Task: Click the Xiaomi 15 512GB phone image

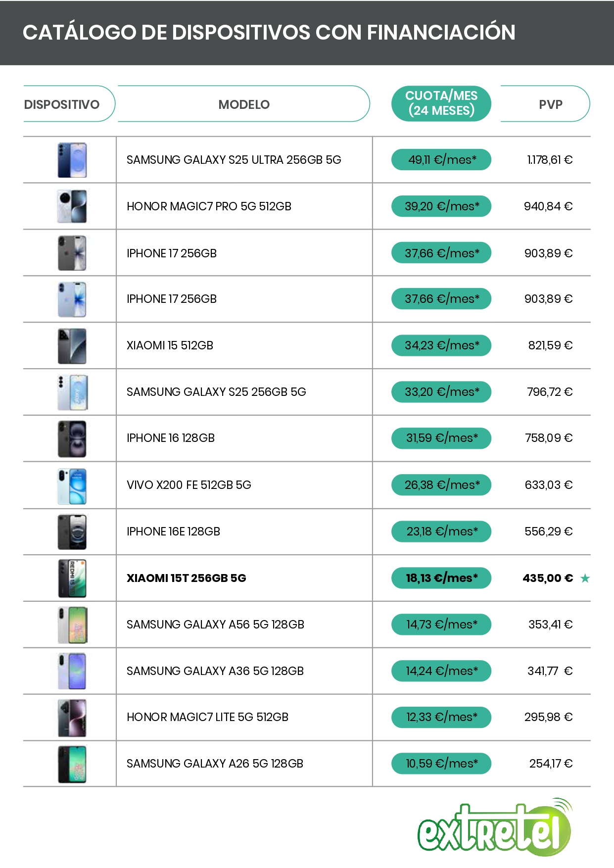Action: tap(72, 346)
